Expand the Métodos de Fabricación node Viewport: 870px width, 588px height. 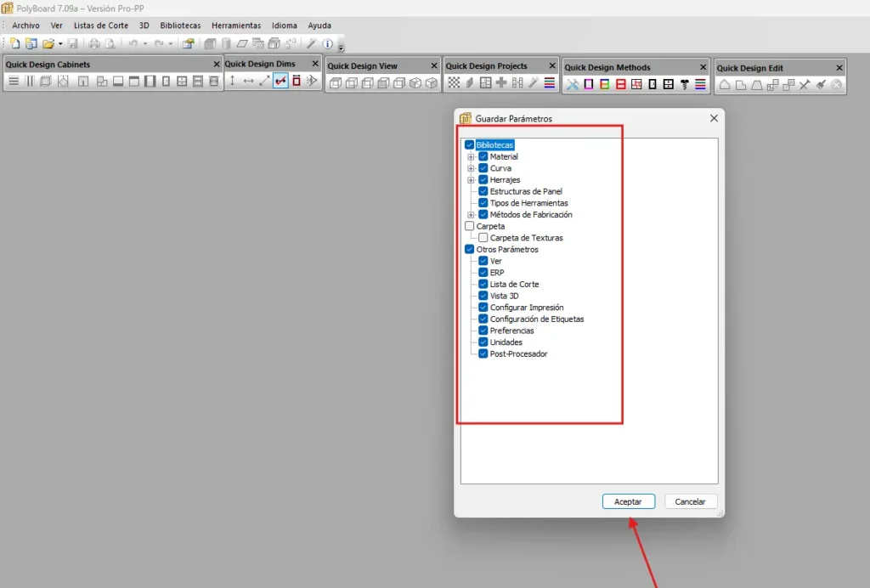point(471,215)
